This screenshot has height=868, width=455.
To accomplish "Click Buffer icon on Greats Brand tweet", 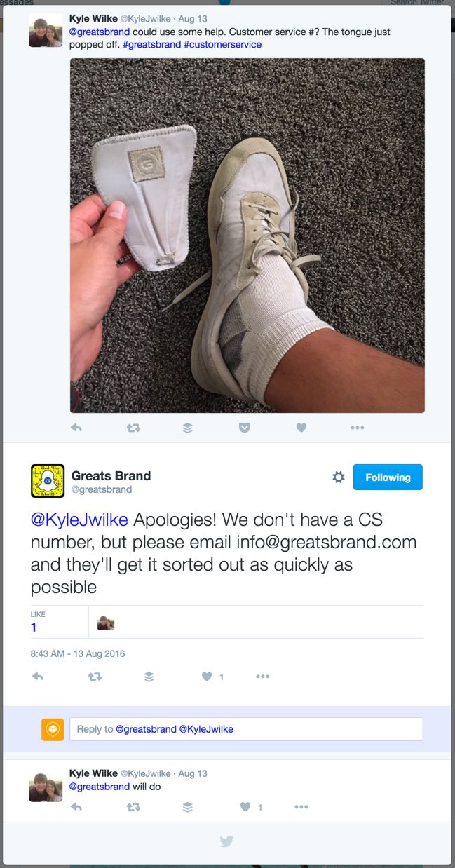I will 149,677.
